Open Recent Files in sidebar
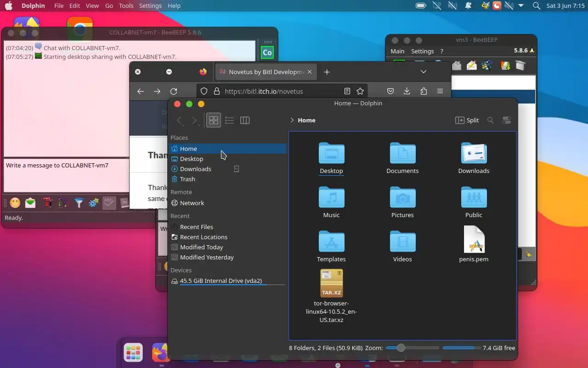The width and height of the screenshot is (588, 368). (228, 227)
